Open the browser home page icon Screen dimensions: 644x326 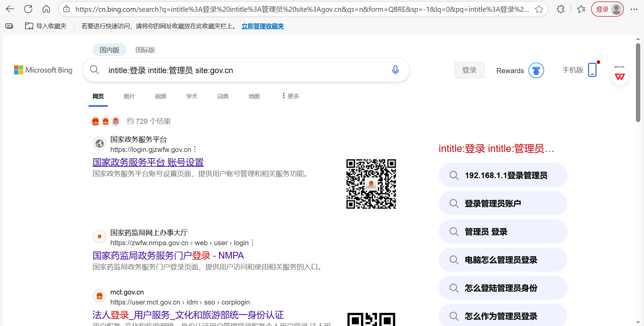[46, 9]
